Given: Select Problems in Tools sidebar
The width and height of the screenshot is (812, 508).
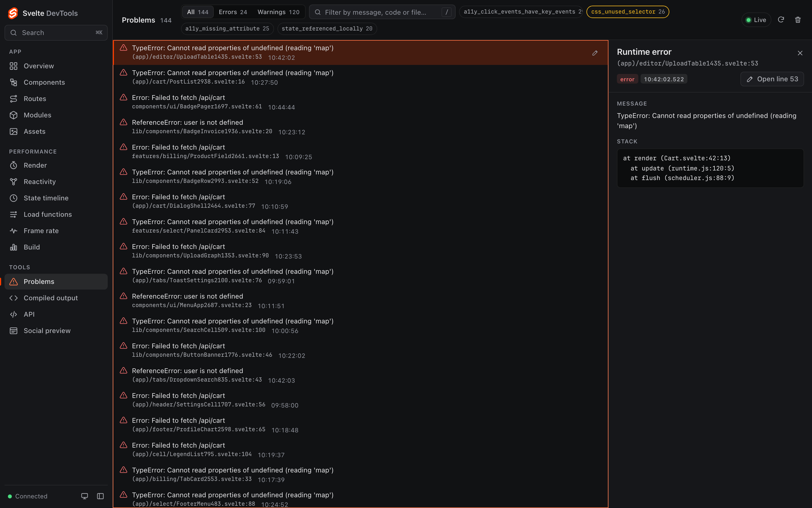Looking at the screenshot, I should 56,282.
